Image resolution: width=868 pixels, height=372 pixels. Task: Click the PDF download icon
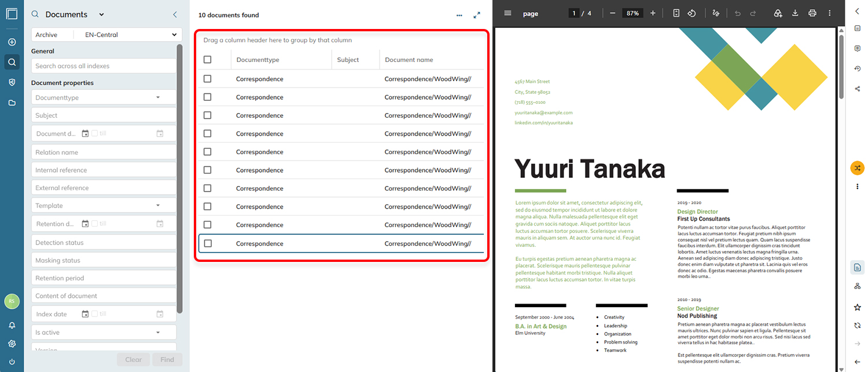pyautogui.click(x=795, y=13)
